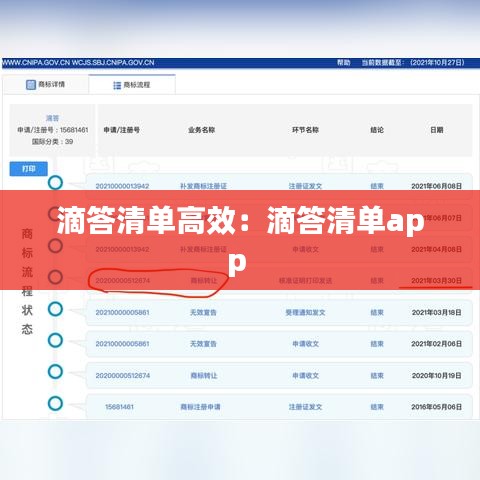Image resolution: width=480 pixels, height=480 pixels.
Task: Select timeline circle for 2021年06月08日 entry
Action: tap(55, 183)
